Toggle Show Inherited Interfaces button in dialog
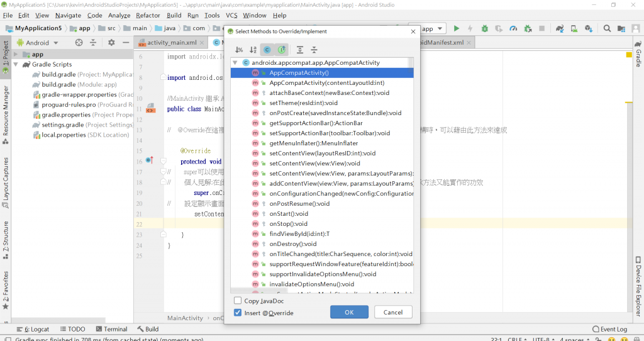 [281, 50]
